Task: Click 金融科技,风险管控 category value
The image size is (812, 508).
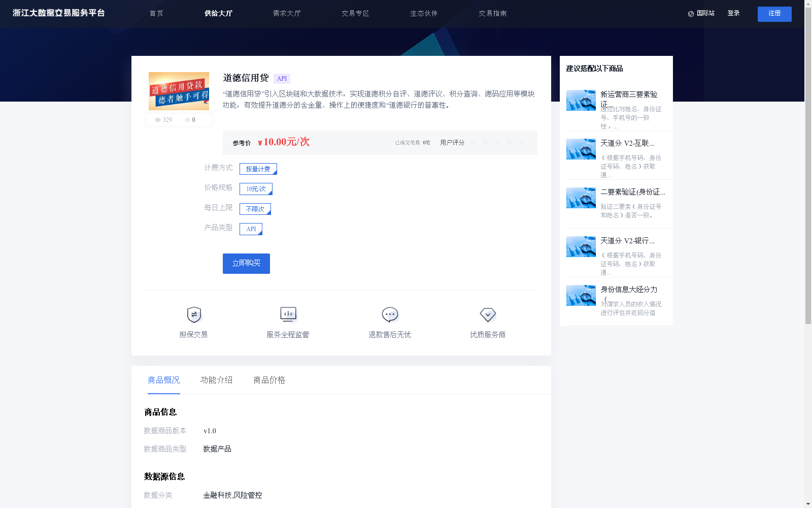Action: pyautogui.click(x=232, y=495)
